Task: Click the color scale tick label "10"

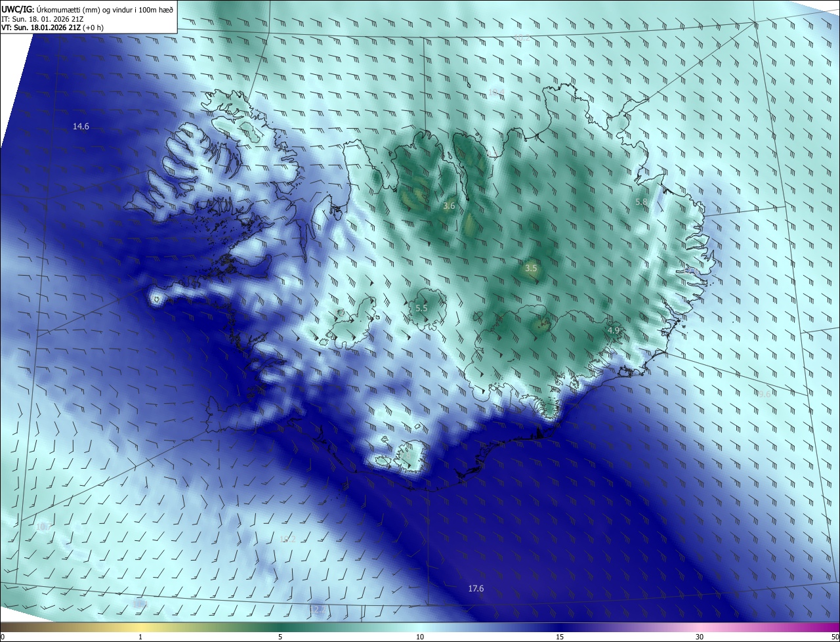Action: tap(420, 637)
